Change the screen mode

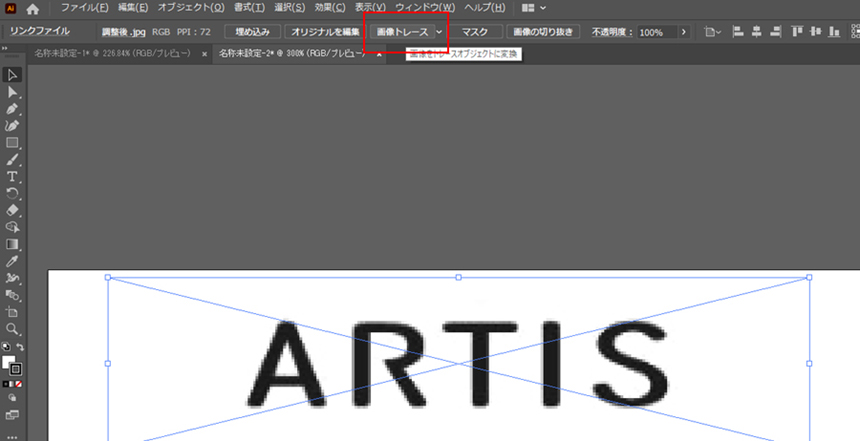point(12,415)
